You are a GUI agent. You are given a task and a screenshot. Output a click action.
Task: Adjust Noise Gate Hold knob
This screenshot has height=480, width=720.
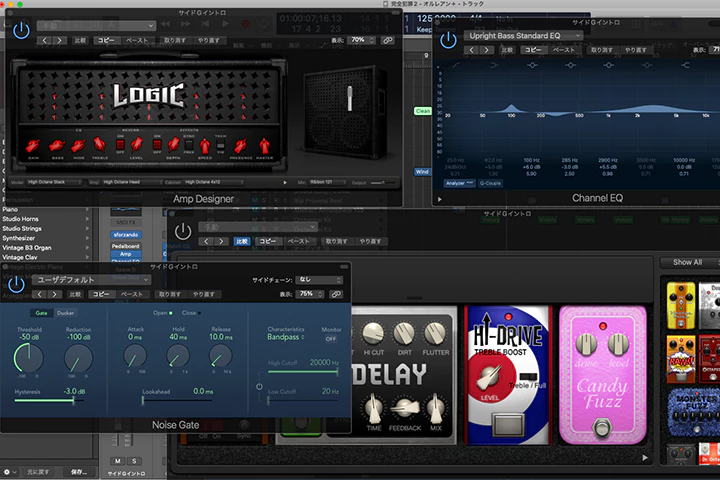click(x=178, y=356)
